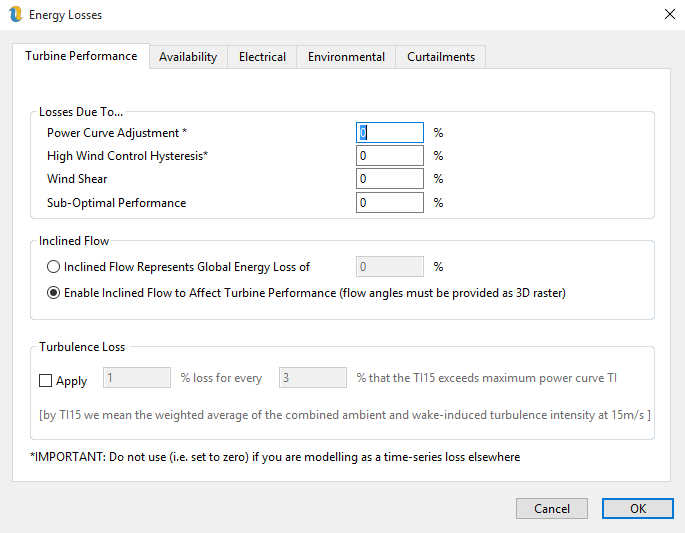This screenshot has width=685, height=533.
Task: Choose Enable Inclined Flow to Affect Turbine Performance
Action: [x=54, y=293]
